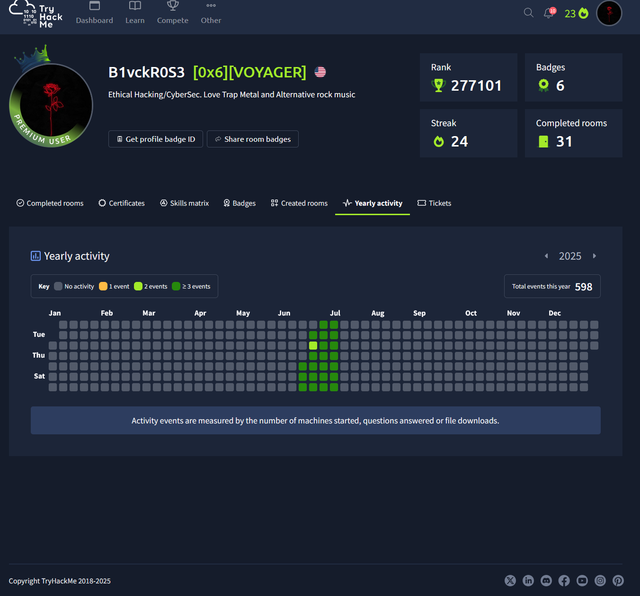Open the LinkedIn footer icon
The height and width of the screenshot is (596, 640).
(528, 580)
